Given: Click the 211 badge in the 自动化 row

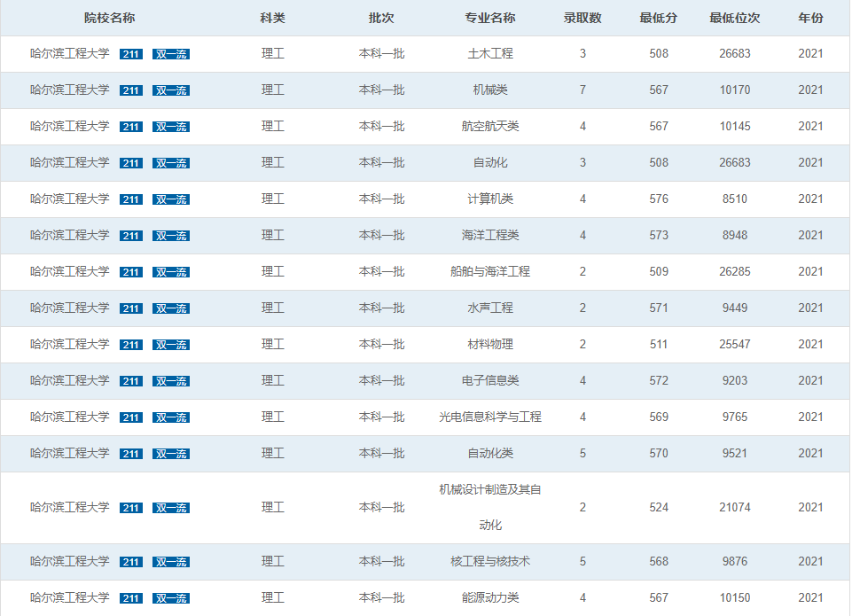Looking at the screenshot, I should click(x=131, y=163).
